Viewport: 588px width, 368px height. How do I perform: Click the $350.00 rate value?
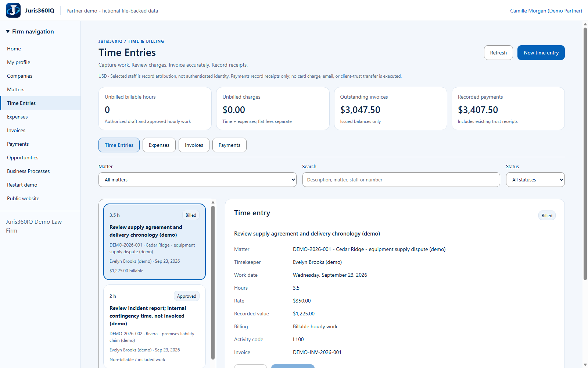click(302, 301)
